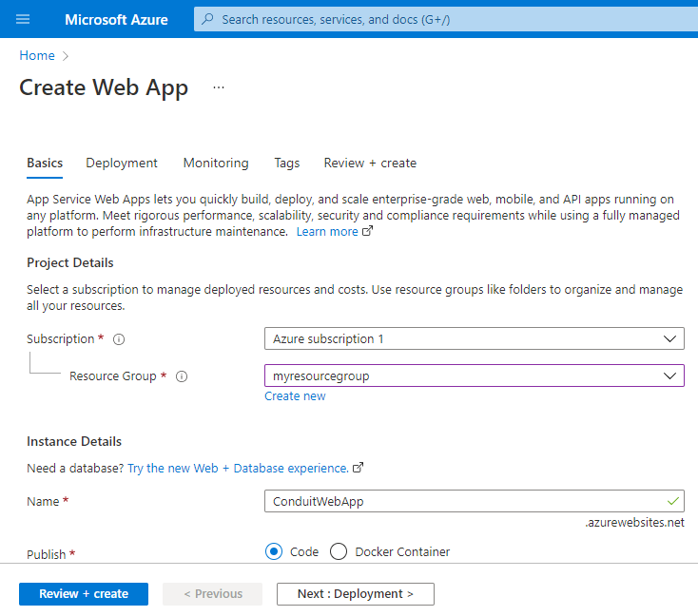Click the breadcrumb chevron after Home

click(66, 56)
